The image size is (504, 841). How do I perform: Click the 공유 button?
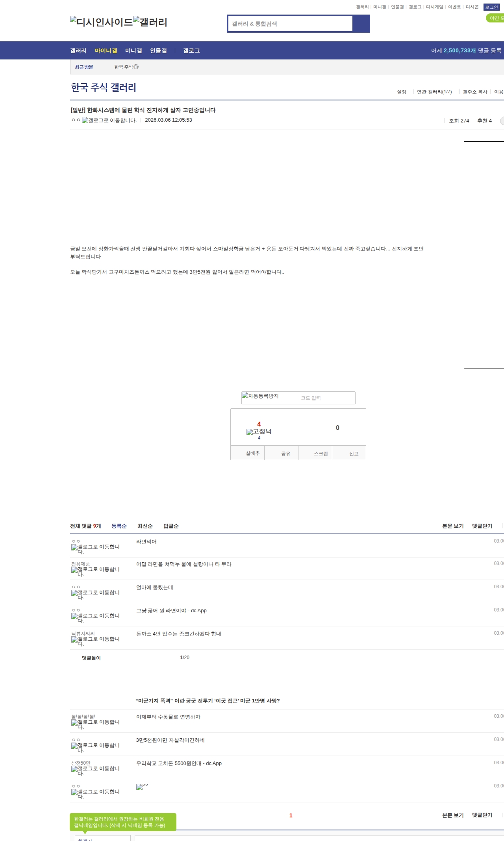[x=282, y=453]
